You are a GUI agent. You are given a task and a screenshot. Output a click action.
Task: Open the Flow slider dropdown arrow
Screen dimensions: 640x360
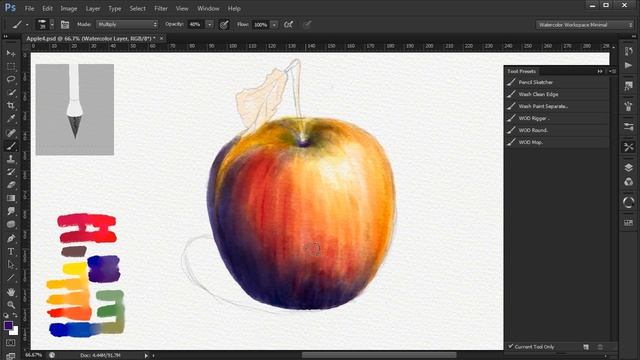click(274, 24)
